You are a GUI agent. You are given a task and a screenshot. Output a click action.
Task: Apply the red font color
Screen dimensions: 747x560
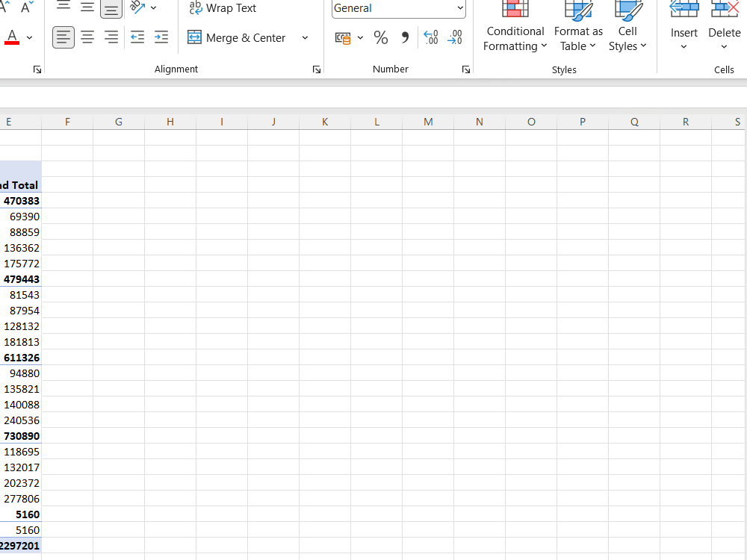coord(12,37)
